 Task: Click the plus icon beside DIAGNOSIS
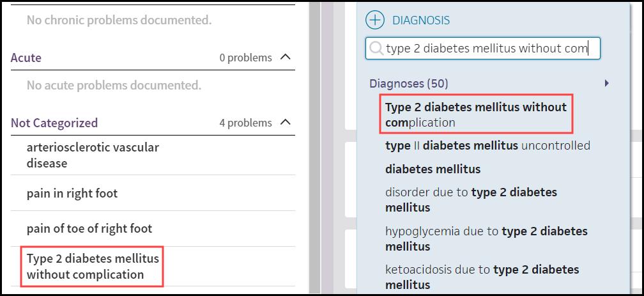click(x=375, y=20)
